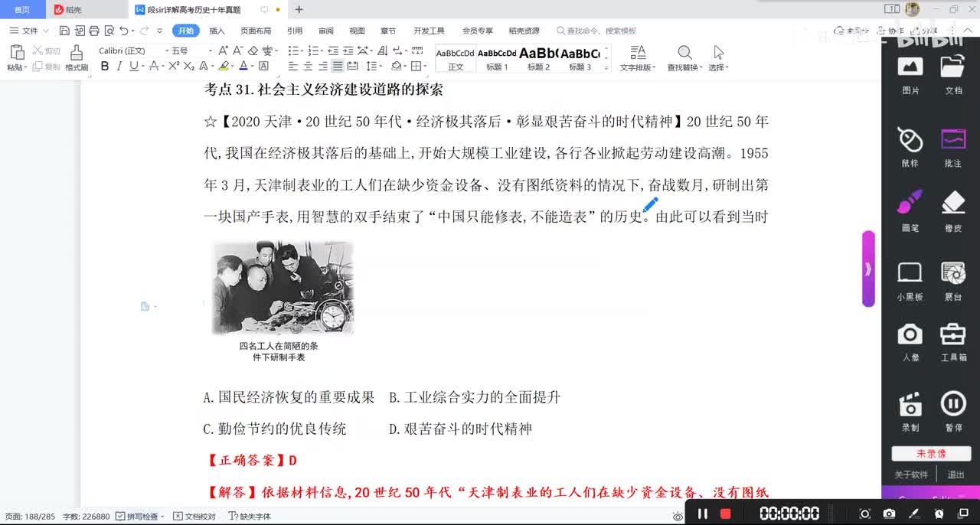Viewport: 980px width, 525px height.
Task: Click the Save icon in quick access bar
Action: click(64, 31)
